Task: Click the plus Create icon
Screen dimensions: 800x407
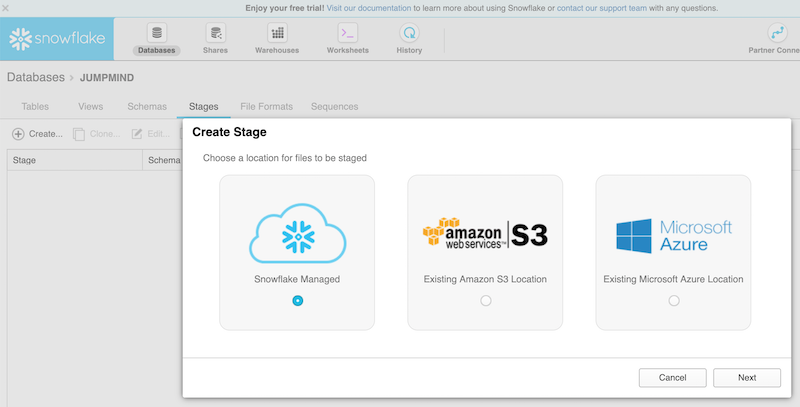Action: (x=18, y=134)
